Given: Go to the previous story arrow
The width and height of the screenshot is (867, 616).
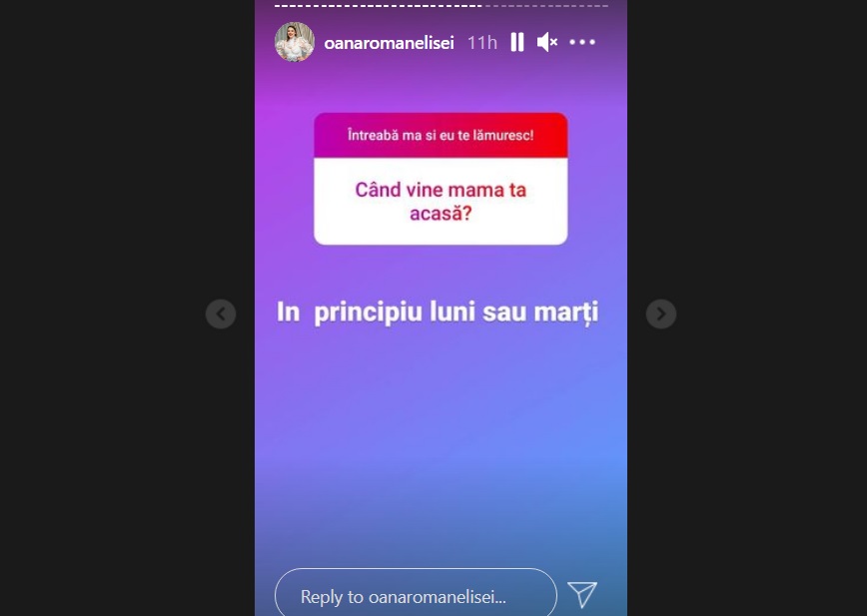Looking at the screenshot, I should (x=221, y=313).
